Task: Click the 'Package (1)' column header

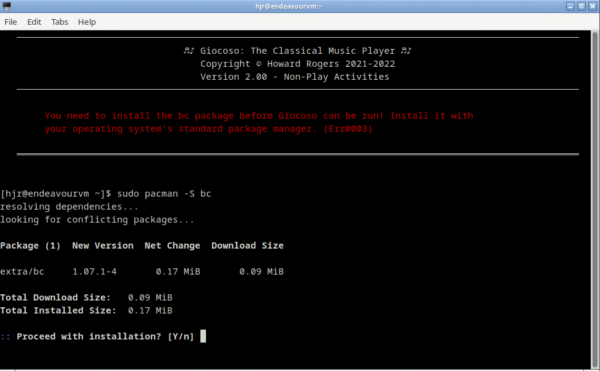Action: [31, 246]
